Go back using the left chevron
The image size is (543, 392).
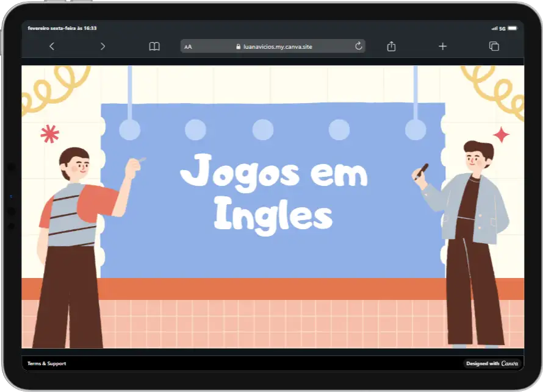pyautogui.click(x=52, y=46)
